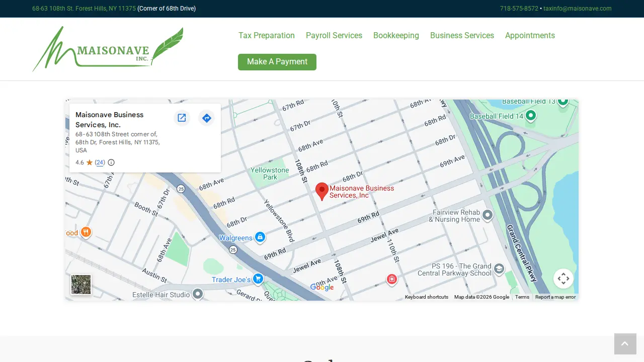Click Report a map error link

555,297
